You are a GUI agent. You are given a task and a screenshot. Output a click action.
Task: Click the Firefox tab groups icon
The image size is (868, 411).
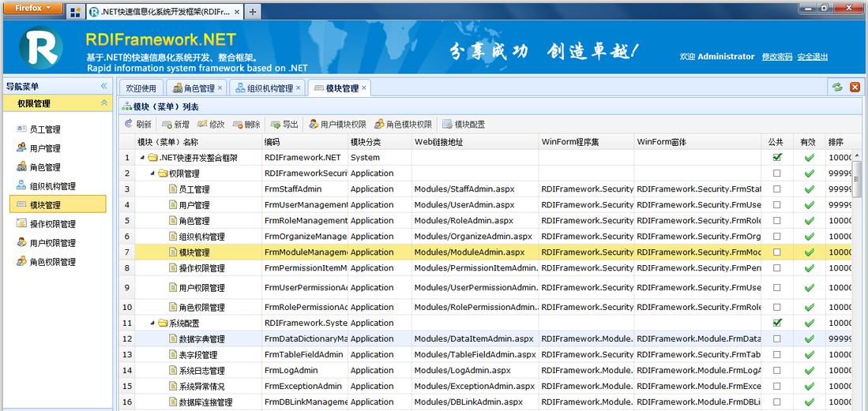coord(75,12)
